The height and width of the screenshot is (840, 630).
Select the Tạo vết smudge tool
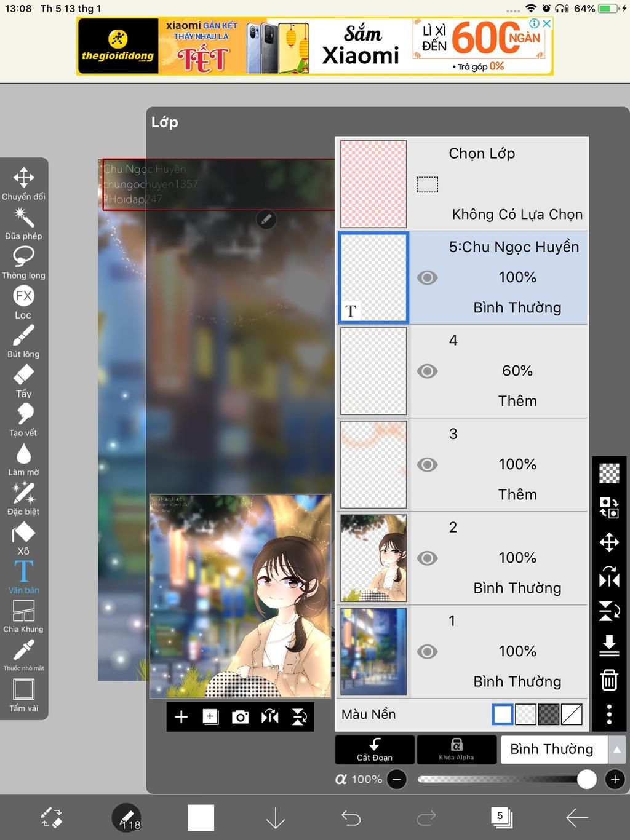point(23,420)
